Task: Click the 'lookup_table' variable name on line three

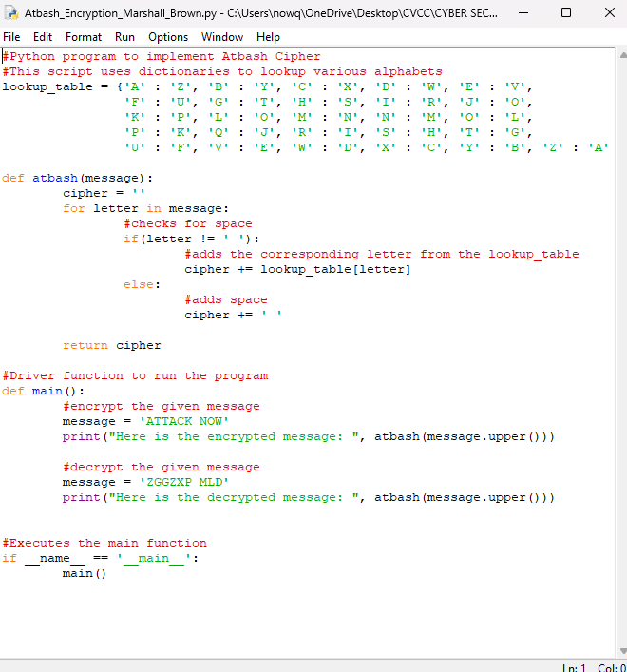Action: tap(47, 87)
